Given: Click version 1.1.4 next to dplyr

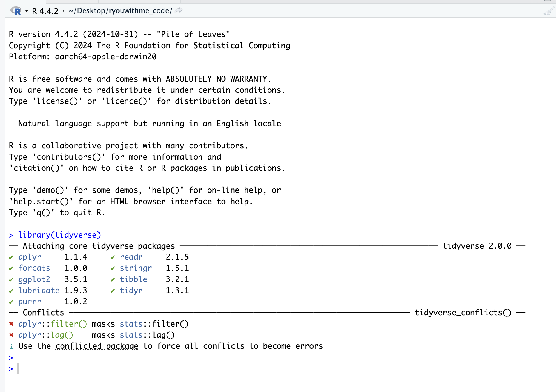Looking at the screenshot, I should (76, 257).
